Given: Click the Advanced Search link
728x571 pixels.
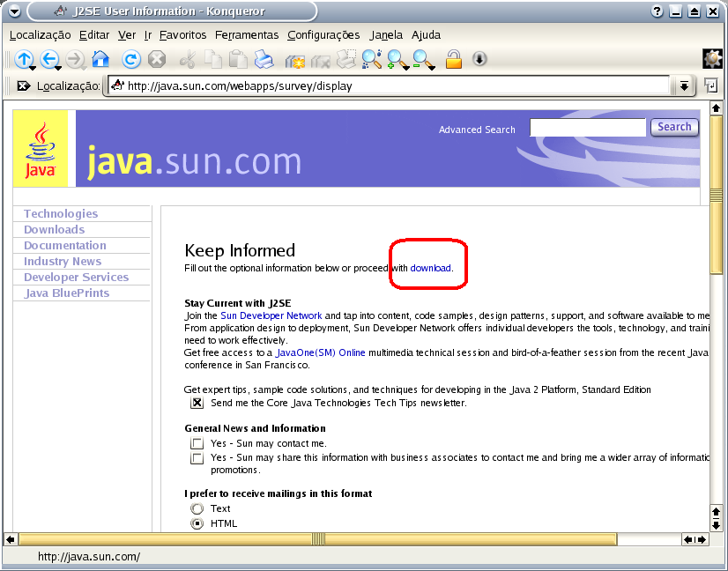Looking at the screenshot, I should coord(477,130).
